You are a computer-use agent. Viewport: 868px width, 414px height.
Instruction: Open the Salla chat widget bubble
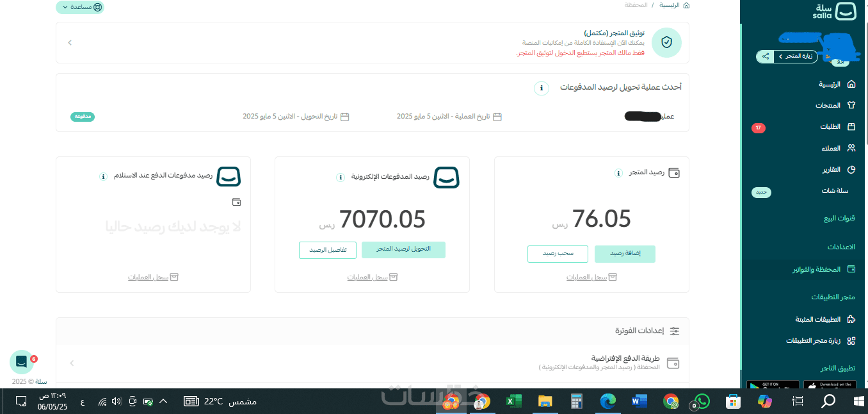[x=21, y=362]
